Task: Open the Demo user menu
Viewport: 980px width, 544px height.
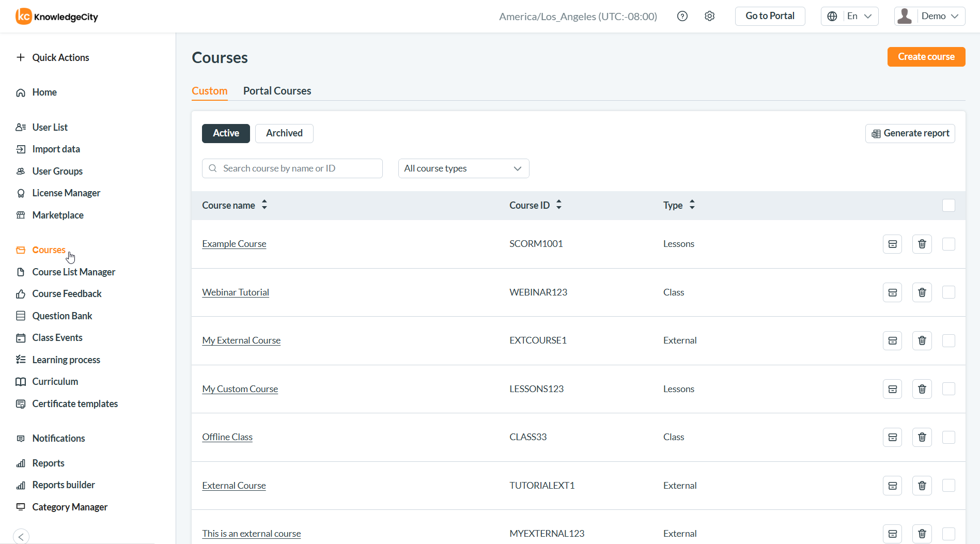Action: point(929,16)
